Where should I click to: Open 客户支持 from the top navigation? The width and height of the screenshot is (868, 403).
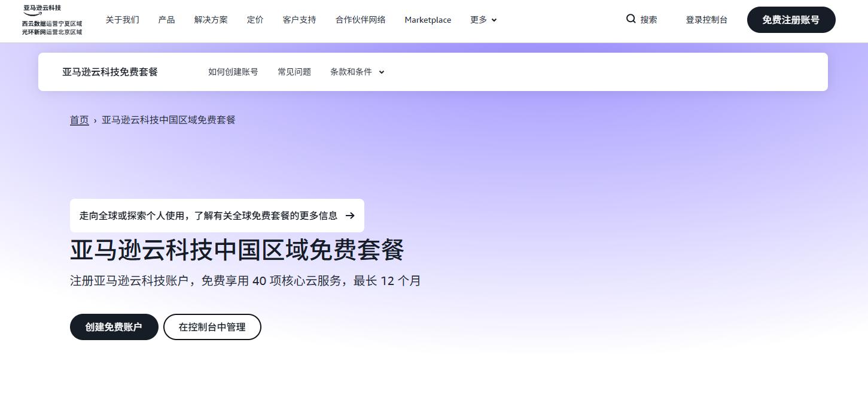[x=299, y=20]
